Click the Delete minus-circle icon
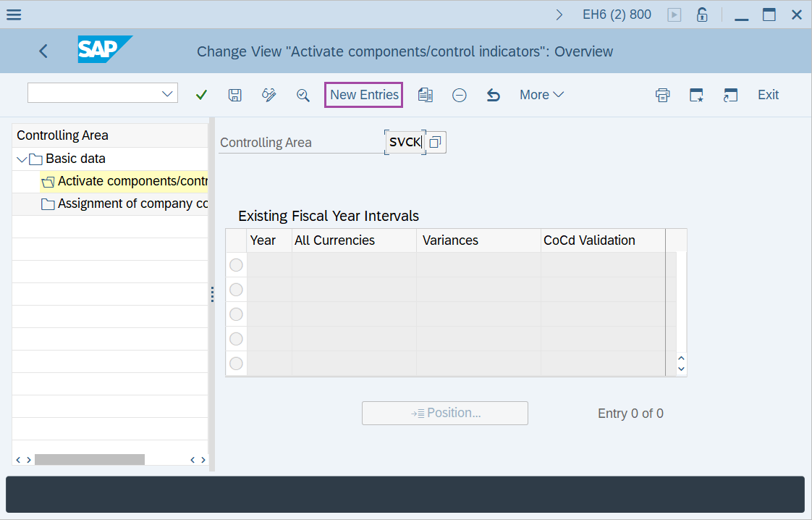The height and width of the screenshot is (520, 812). point(460,95)
